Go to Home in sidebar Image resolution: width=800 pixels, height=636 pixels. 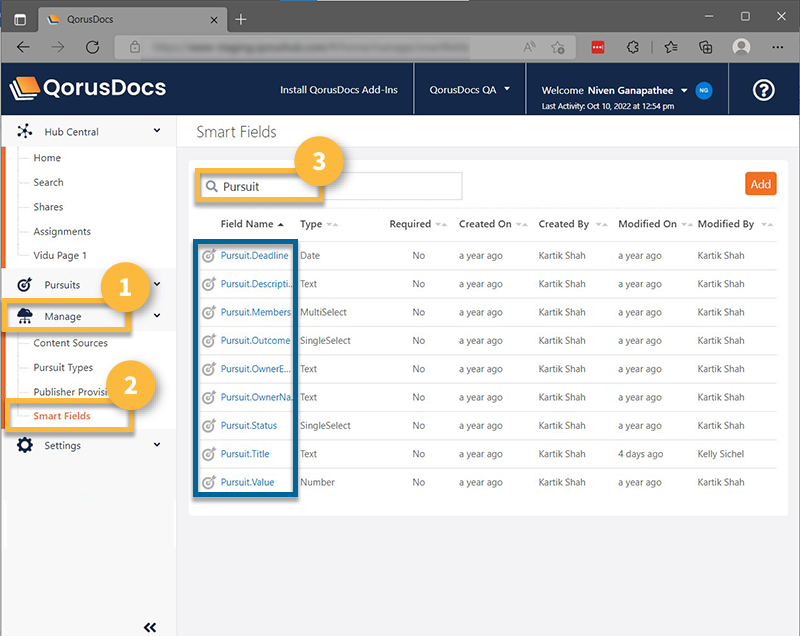(x=47, y=158)
